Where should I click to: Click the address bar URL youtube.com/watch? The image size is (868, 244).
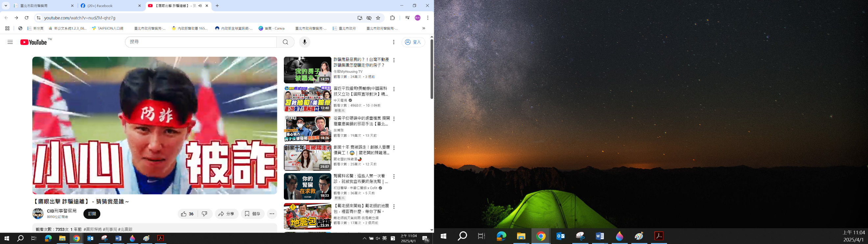(80, 18)
